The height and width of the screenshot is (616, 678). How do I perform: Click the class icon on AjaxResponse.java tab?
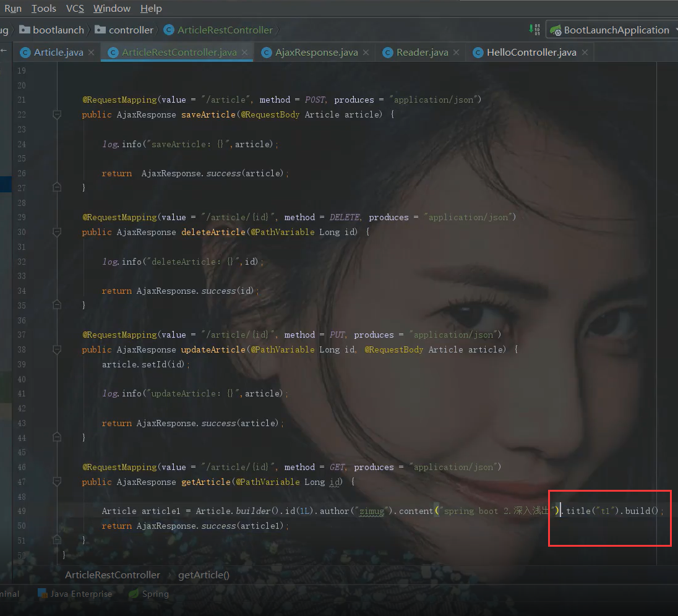[x=267, y=53]
